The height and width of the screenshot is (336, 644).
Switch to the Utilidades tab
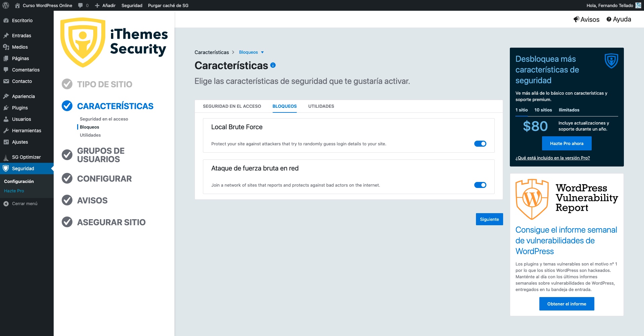click(321, 106)
